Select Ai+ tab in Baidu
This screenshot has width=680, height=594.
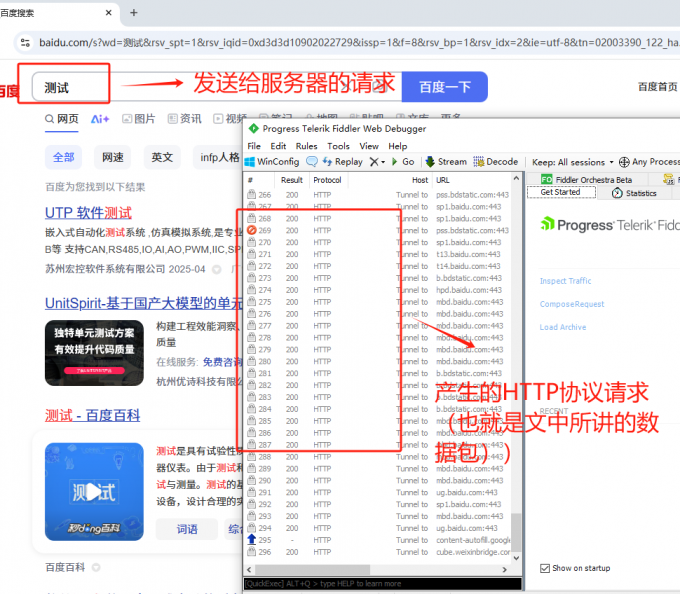[x=100, y=119]
